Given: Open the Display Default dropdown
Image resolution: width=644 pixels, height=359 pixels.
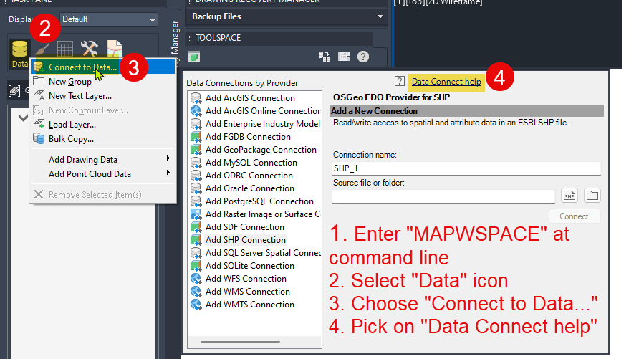Looking at the screenshot, I should click(x=109, y=19).
